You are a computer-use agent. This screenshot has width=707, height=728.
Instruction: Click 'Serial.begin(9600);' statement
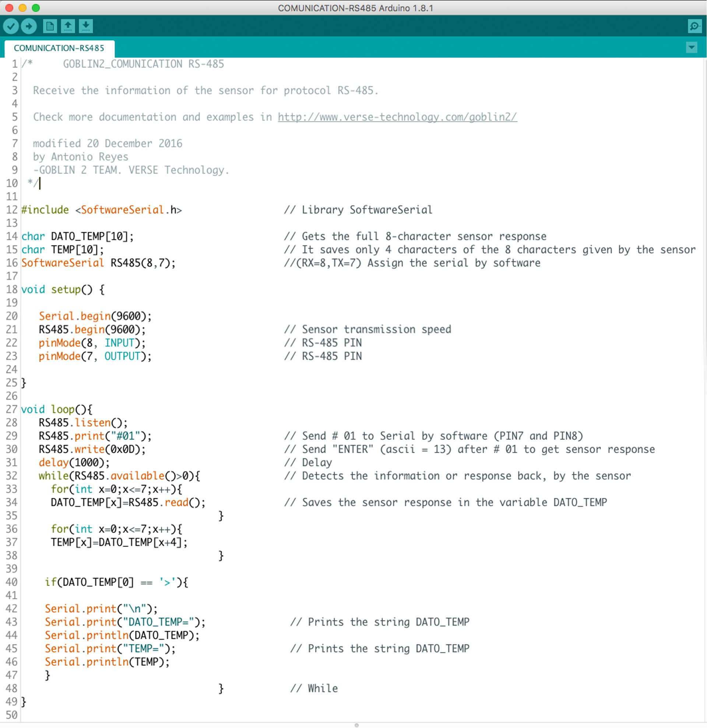pos(95,316)
